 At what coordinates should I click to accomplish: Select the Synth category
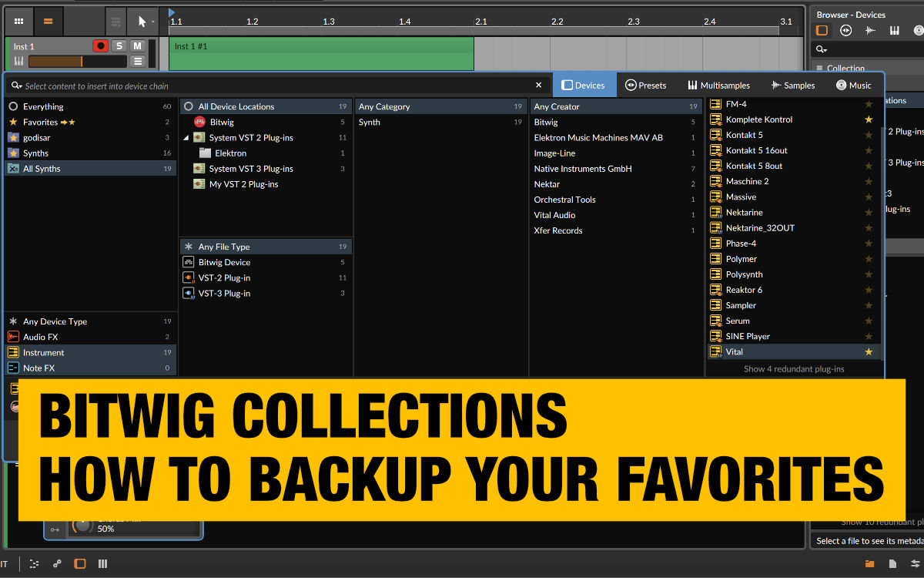point(441,122)
